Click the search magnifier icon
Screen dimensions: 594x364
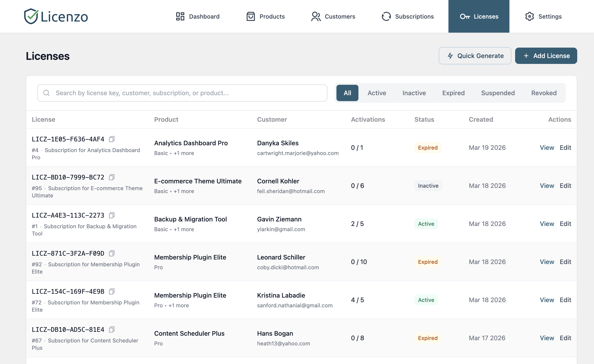(x=46, y=93)
